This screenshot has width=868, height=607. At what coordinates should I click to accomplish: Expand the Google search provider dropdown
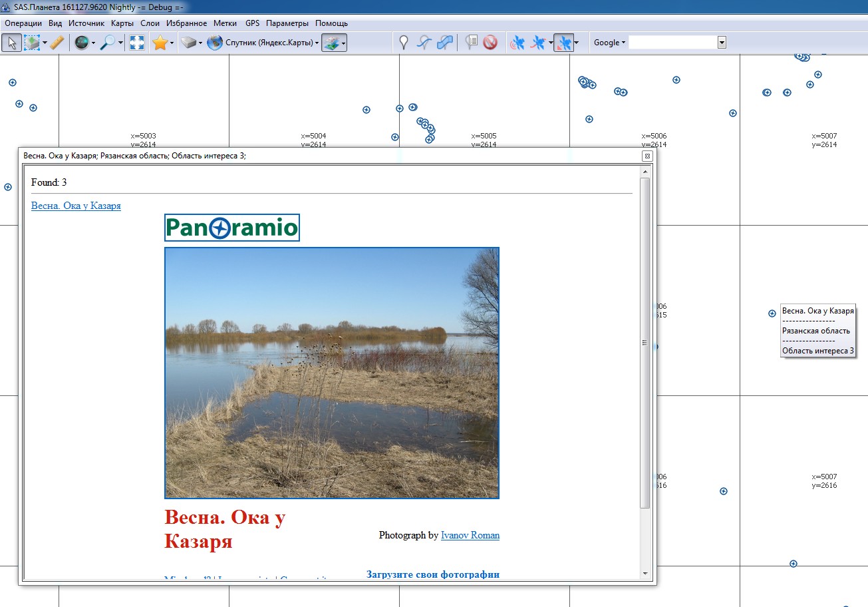(609, 43)
